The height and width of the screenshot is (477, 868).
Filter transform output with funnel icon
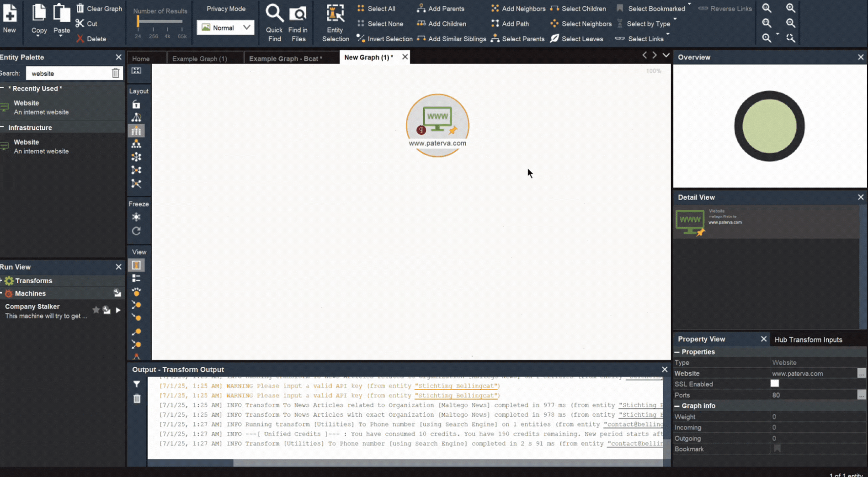click(137, 384)
